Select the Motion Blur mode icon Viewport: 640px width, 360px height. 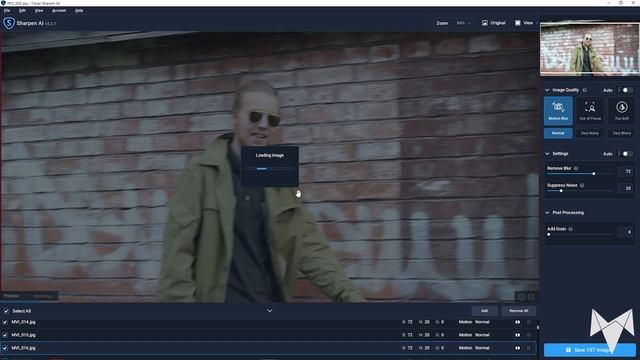tap(558, 107)
